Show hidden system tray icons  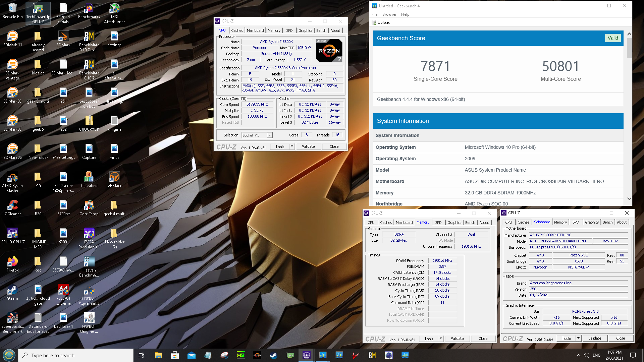click(x=578, y=355)
